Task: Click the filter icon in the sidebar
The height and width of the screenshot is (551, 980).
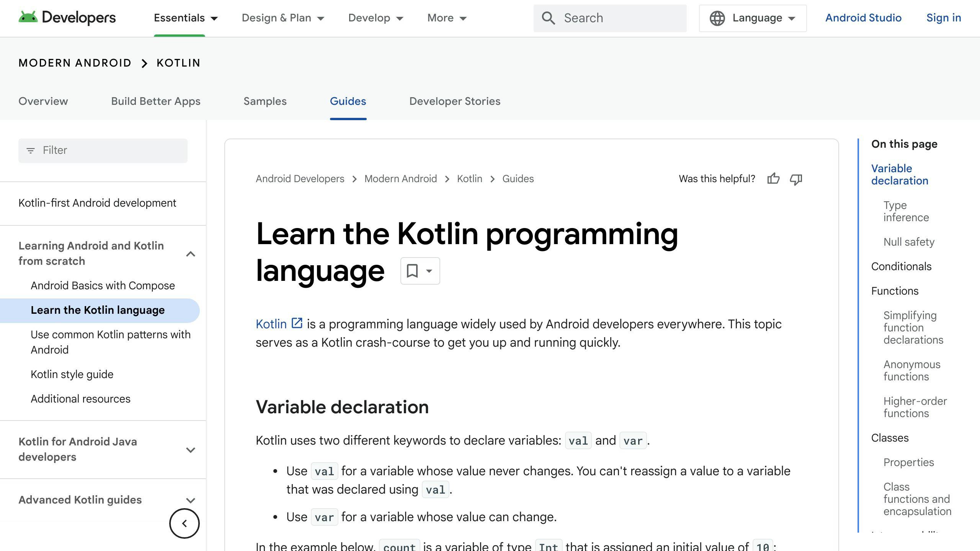Action: pos(31,150)
